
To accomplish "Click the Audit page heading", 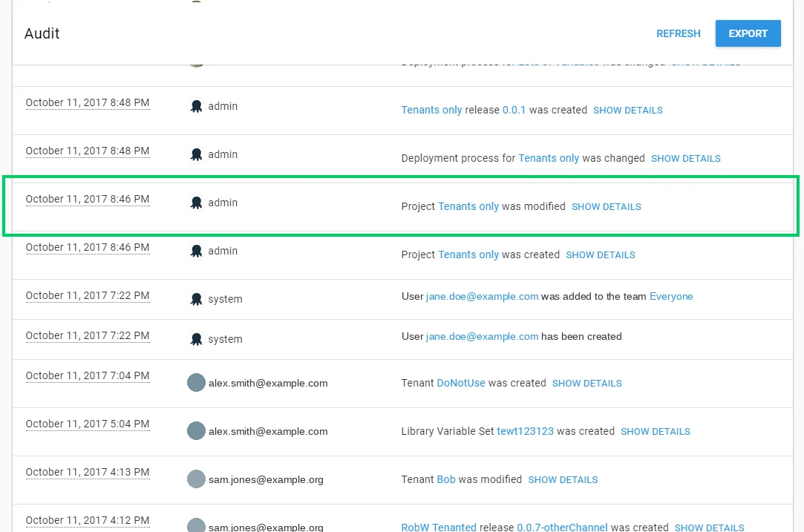I will pos(42,33).
